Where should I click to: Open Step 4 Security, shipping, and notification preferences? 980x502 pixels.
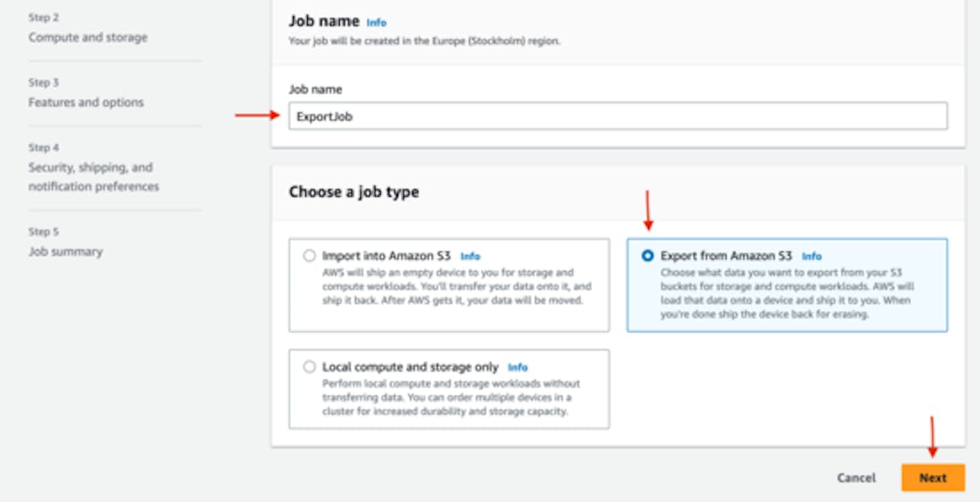(93, 177)
